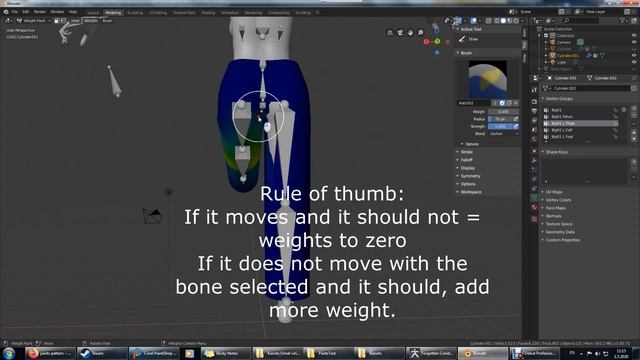Viewport: 640px width, 360px height.
Task: Select the Rol11 L Thigh vertex group
Action: coord(580,123)
